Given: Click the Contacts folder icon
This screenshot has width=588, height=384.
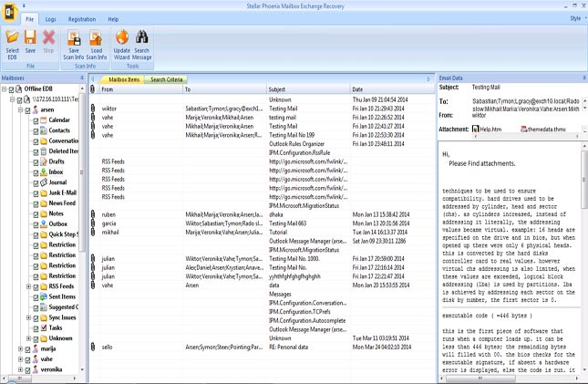Looking at the screenshot, I should (44, 130).
